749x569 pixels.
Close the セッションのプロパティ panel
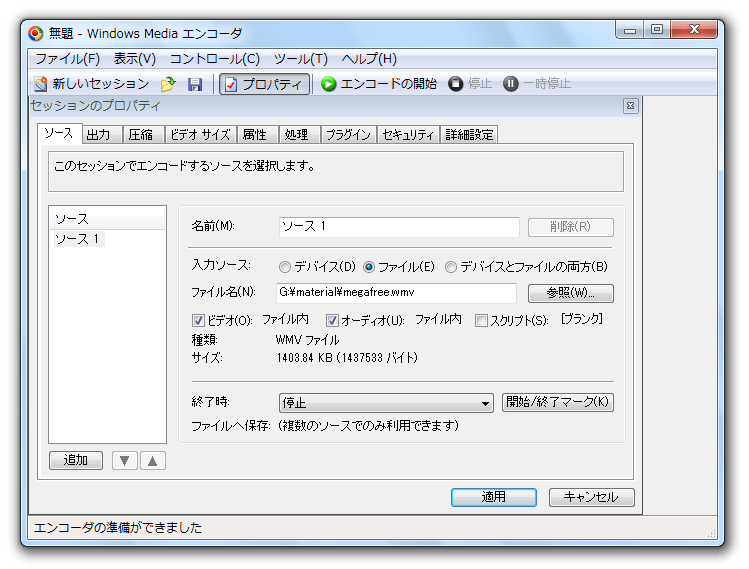click(631, 106)
